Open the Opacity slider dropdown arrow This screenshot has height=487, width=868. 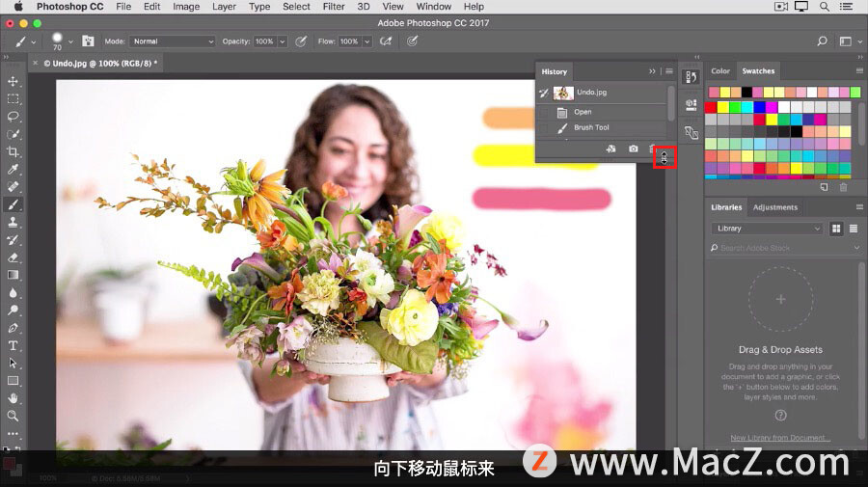[x=283, y=41]
